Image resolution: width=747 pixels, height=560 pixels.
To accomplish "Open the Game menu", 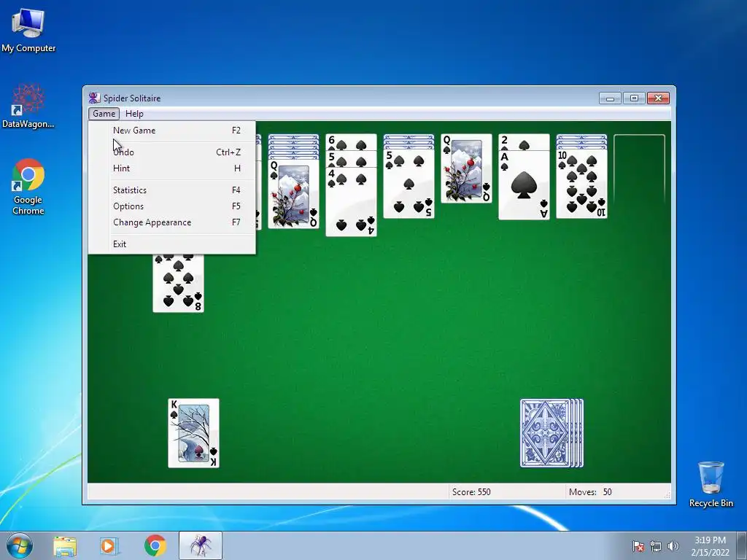I will click(104, 113).
